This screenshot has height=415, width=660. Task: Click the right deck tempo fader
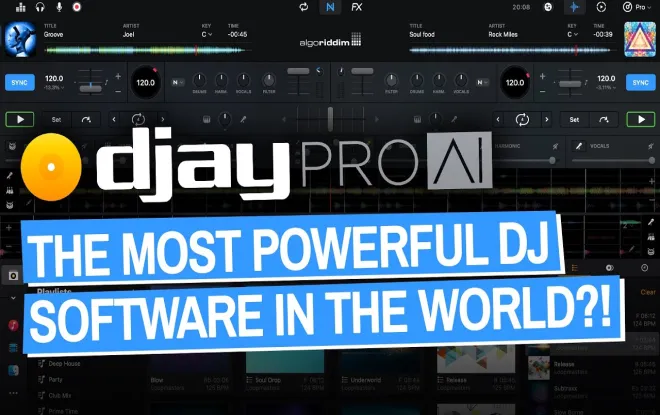570,84
